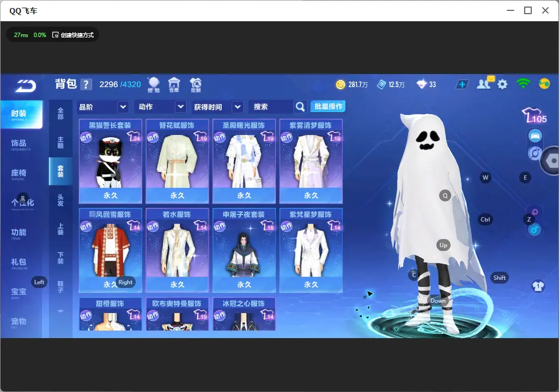This screenshot has height=392, width=559.
Task: Select the 下装 sub-category
Action: point(60,258)
